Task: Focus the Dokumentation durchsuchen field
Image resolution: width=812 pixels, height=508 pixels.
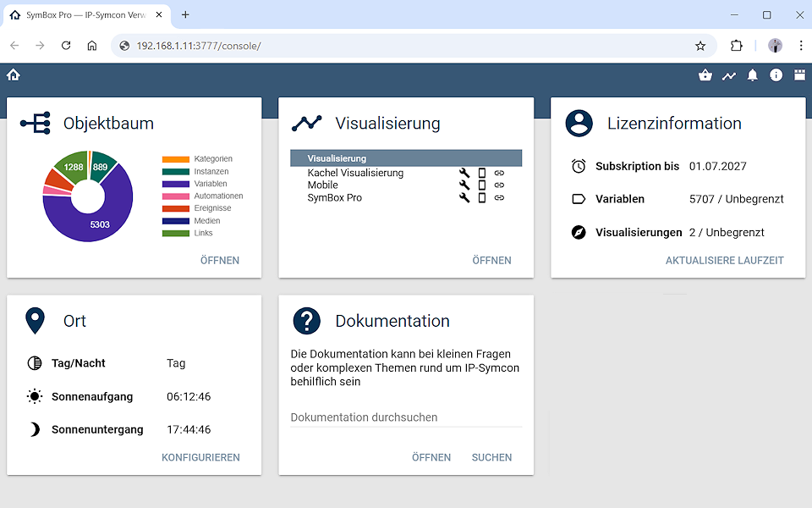Action: (x=406, y=417)
